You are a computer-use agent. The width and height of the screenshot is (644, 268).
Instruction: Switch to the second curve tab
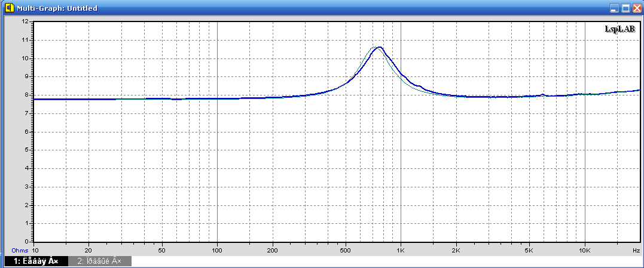tap(100, 261)
